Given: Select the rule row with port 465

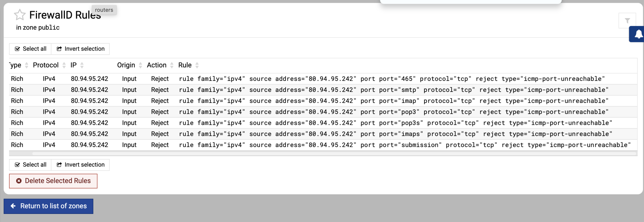Looking at the screenshot, I should pyautogui.click(x=323, y=79).
